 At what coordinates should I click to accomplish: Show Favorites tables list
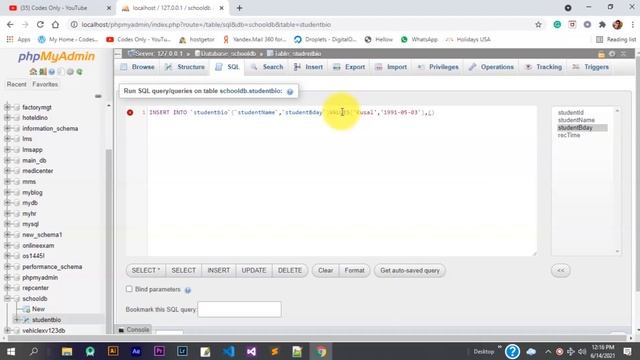point(45,84)
